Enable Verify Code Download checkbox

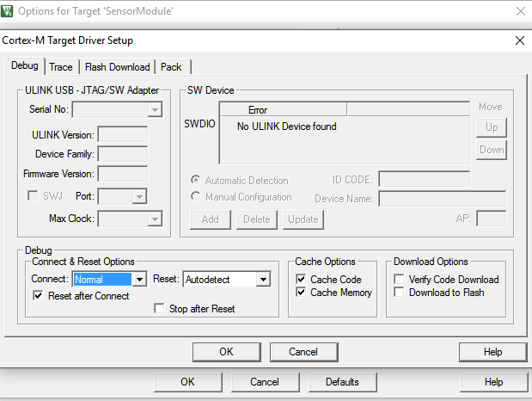pyautogui.click(x=399, y=280)
